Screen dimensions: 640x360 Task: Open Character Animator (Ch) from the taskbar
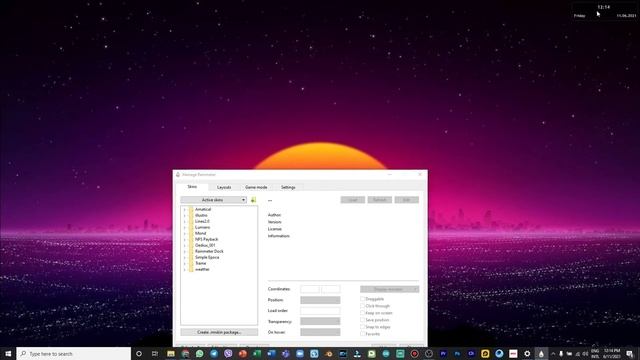(x=471, y=353)
